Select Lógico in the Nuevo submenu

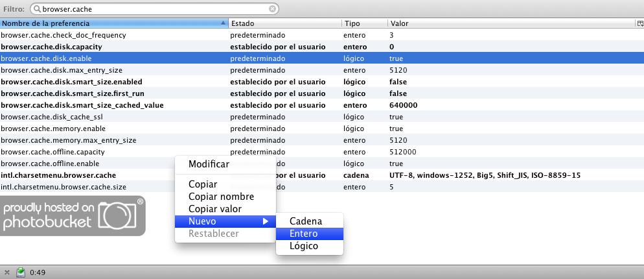click(x=304, y=246)
